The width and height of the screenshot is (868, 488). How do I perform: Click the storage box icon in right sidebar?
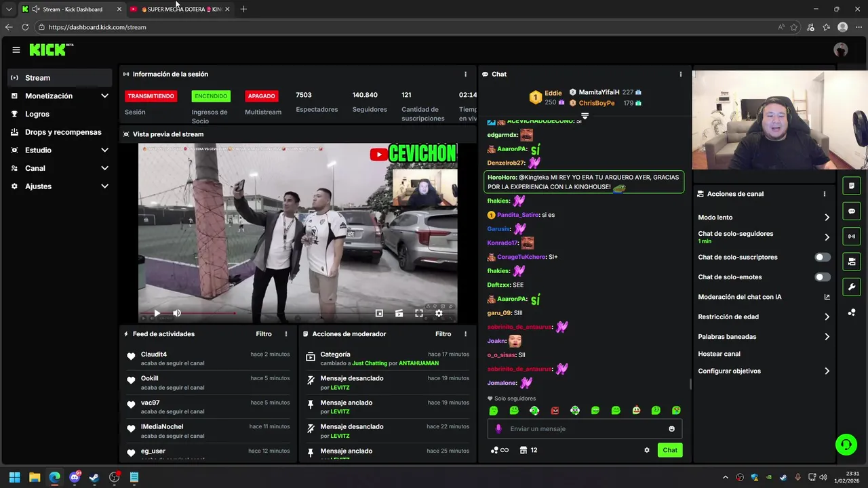852,262
